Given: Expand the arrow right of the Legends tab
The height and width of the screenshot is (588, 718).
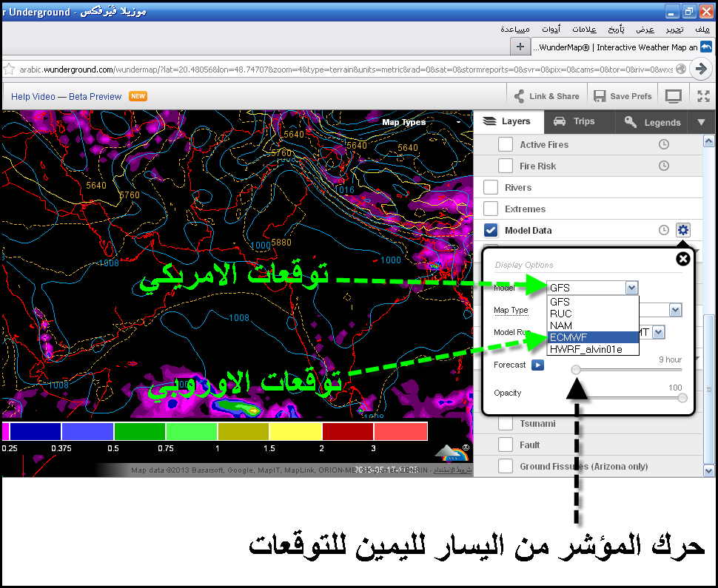Looking at the screenshot, I should pos(701,122).
